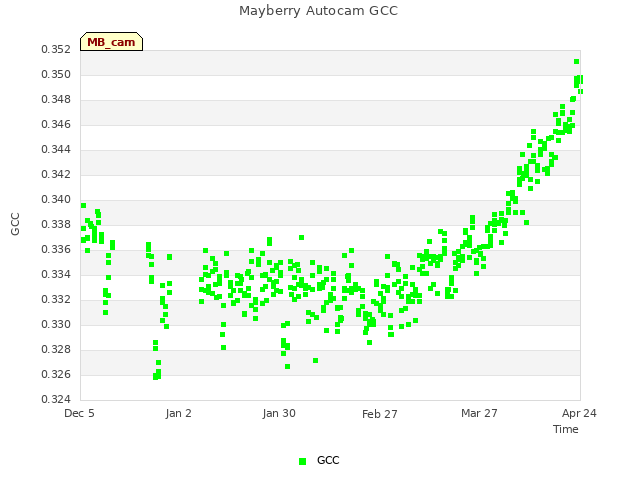This screenshot has height=480, width=640.
Task: Click the 0.328 y-axis value
Action: [x=56, y=349]
